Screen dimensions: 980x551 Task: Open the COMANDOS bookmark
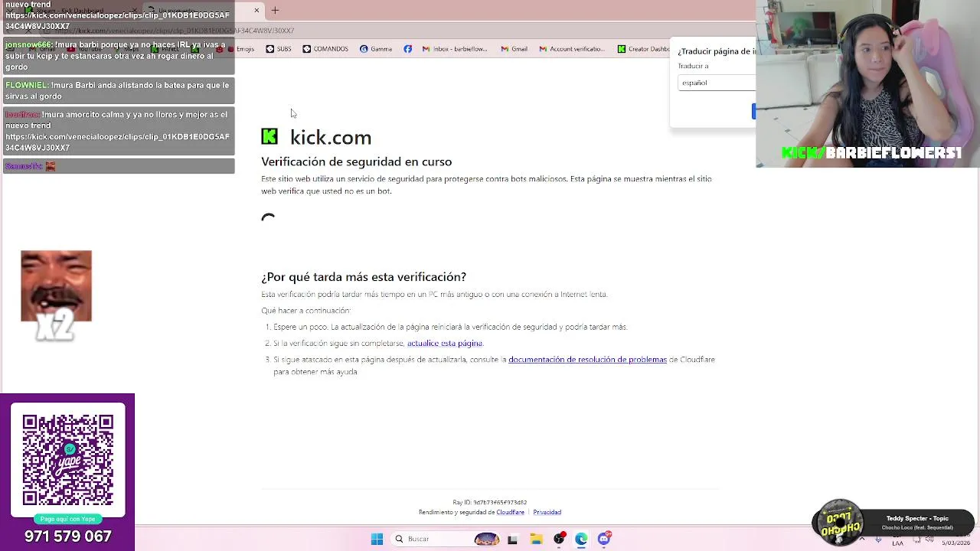coord(325,49)
